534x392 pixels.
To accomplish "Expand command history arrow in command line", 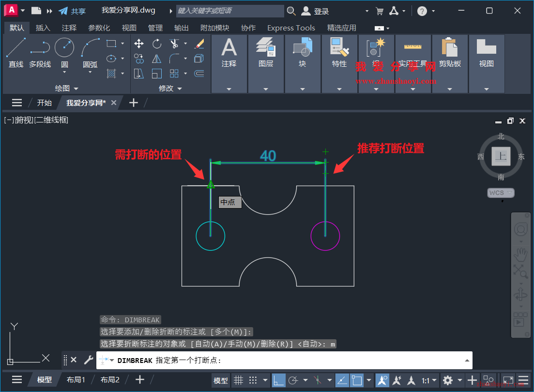I will pyautogui.click(x=467, y=361).
